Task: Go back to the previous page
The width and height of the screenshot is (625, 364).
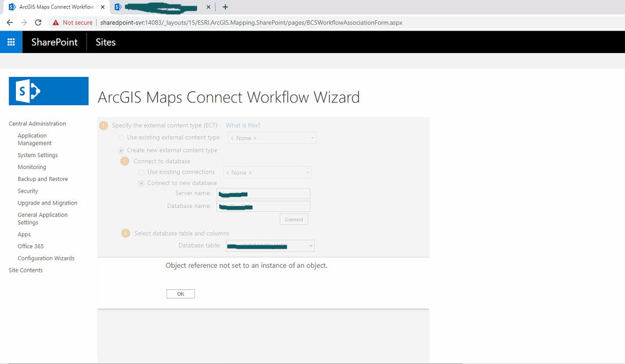Action: (x=10, y=23)
